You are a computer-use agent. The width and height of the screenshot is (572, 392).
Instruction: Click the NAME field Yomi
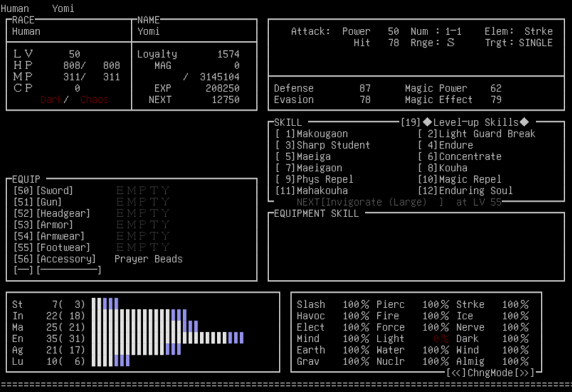point(149,32)
